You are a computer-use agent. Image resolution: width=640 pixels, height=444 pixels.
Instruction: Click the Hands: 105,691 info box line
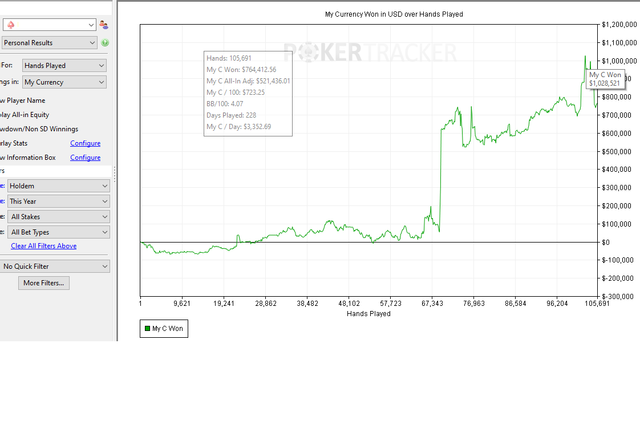coord(229,58)
